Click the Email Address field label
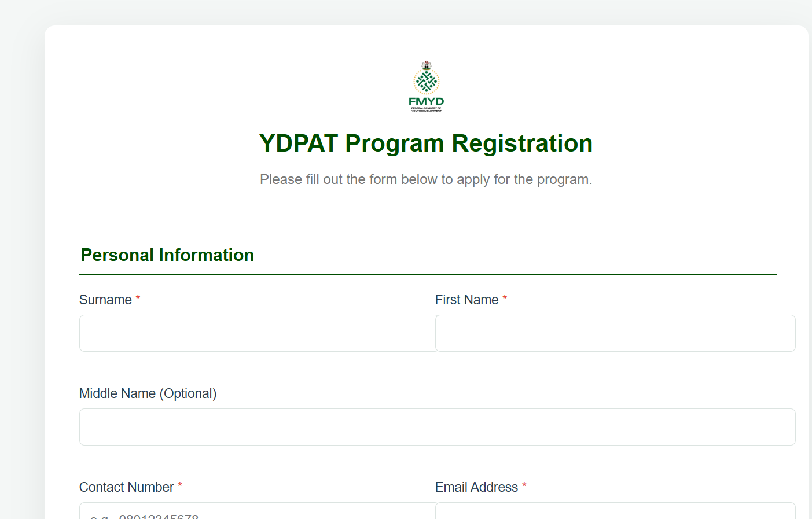 (476, 487)
